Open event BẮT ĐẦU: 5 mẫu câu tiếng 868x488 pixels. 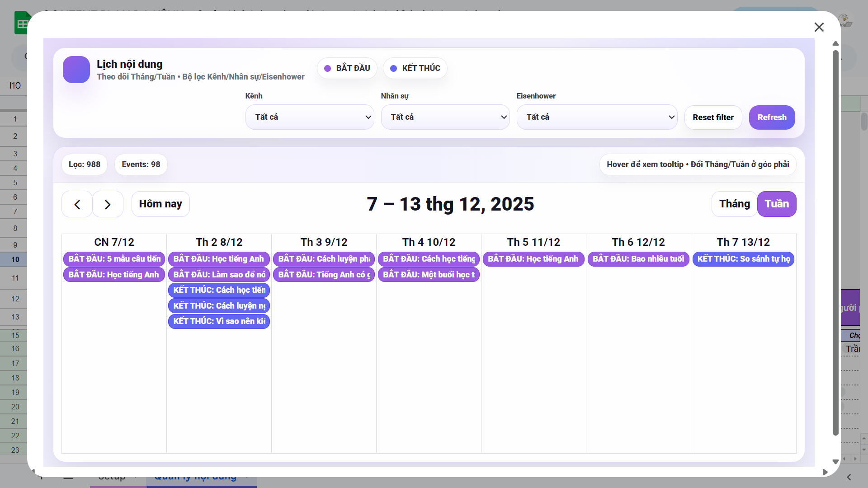pyautogui.click(x=114, y=259)
